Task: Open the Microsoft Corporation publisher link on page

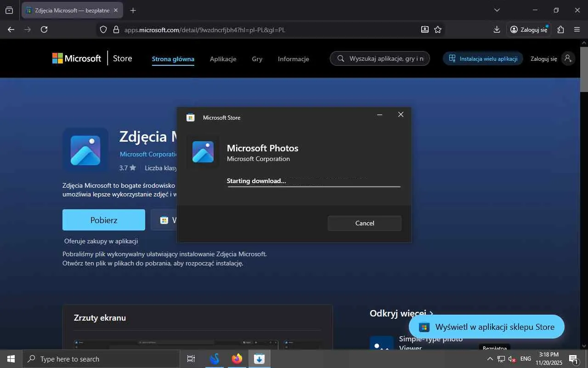Action: coord(149,155)
